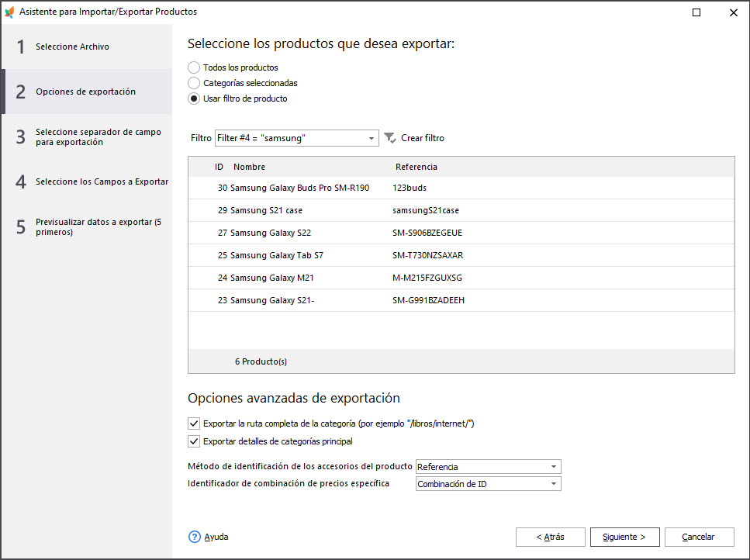Select the Samsung Galaxy M21 row
This screenshot has height=560, width=750.
[x=461, y=278]
